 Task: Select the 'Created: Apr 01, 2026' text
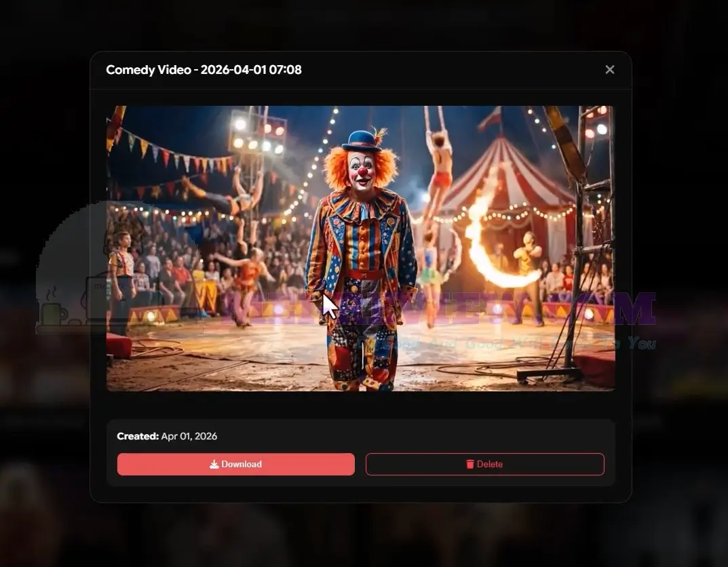(167, 436)
